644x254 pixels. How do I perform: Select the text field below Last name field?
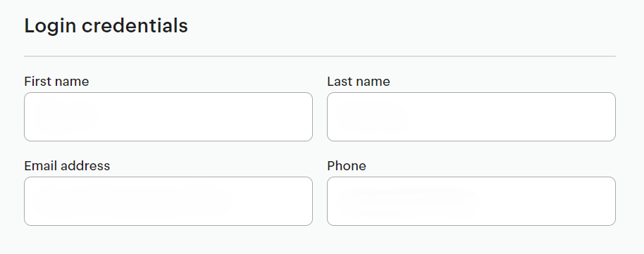(471, 201)
